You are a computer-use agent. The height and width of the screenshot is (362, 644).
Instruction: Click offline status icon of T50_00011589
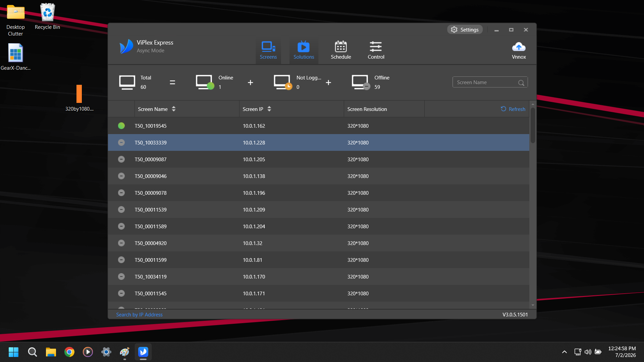tap(121, 226)
